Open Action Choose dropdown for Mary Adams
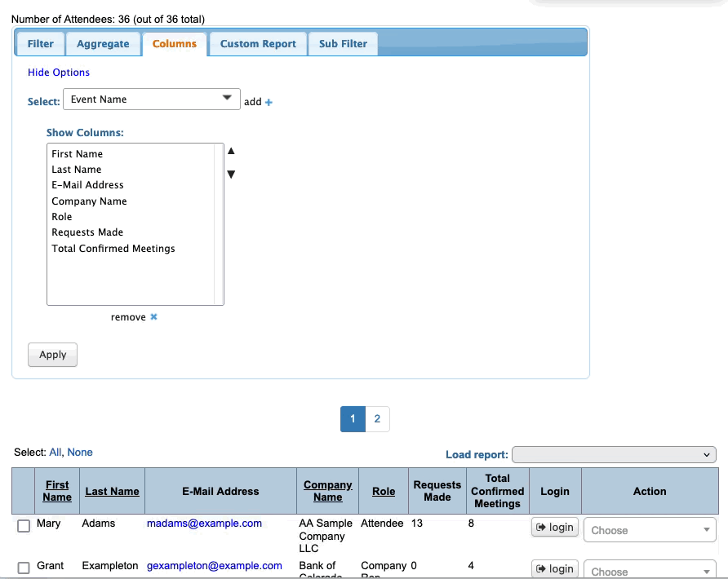The width and height of the screenshot is (728, 579). (649, 530)
